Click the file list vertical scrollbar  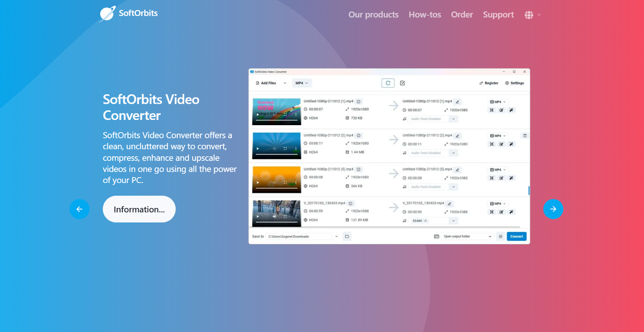tap(528, 190)
